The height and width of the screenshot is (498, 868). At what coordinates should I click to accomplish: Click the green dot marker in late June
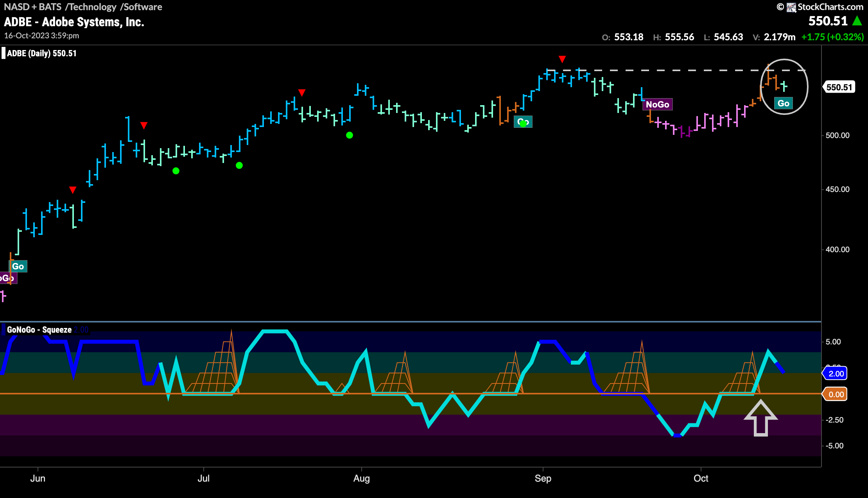pyautogui.click(x=176, y=171)
